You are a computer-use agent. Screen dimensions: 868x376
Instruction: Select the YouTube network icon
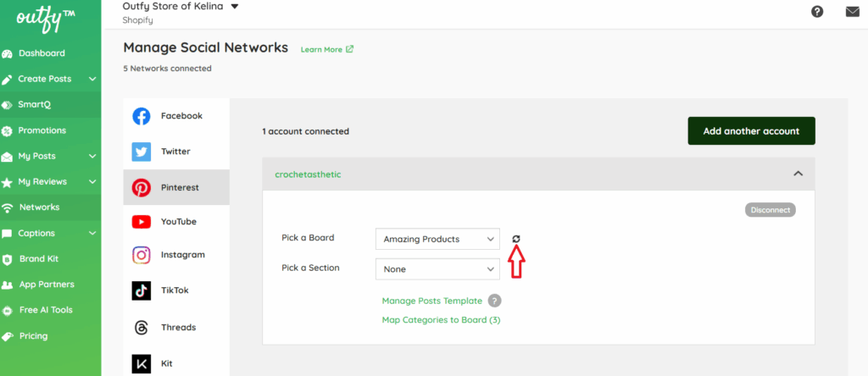[x=142, y=222]
